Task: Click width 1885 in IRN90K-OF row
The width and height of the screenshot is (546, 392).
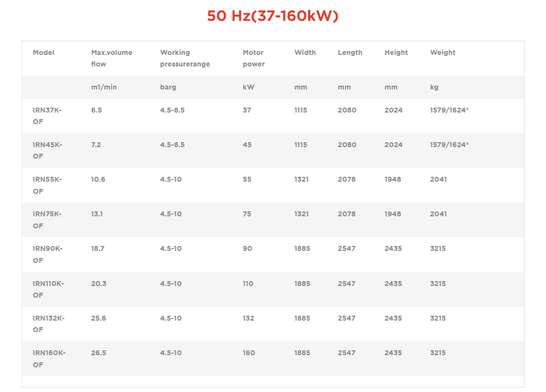Action: tap(302, 249)
